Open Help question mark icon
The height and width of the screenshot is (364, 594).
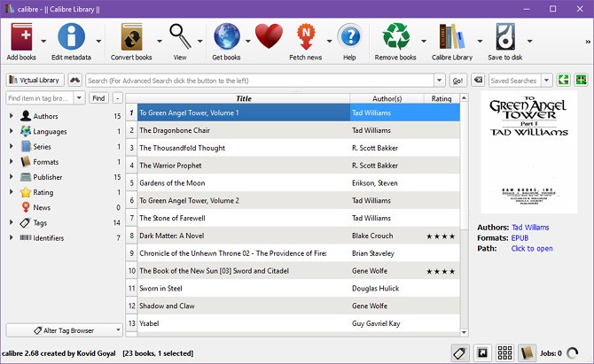(350, 36)
